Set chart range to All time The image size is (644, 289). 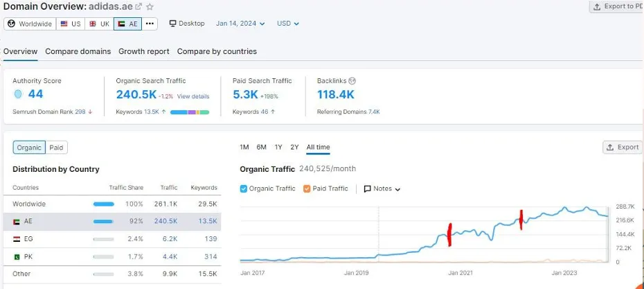tap(318, 147)
